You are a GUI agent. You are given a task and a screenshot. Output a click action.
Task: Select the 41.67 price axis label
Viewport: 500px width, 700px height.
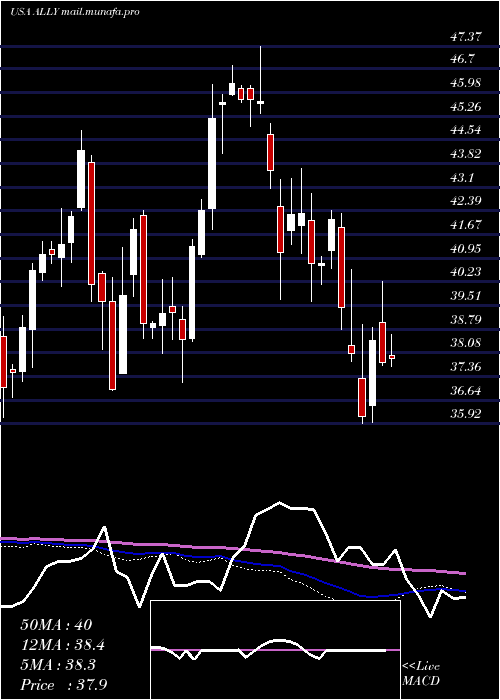(466, 225)
